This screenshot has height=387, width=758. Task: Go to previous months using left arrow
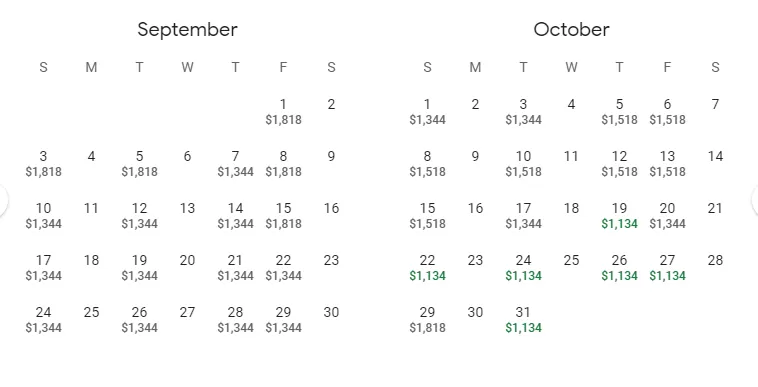tap(2, 199)
